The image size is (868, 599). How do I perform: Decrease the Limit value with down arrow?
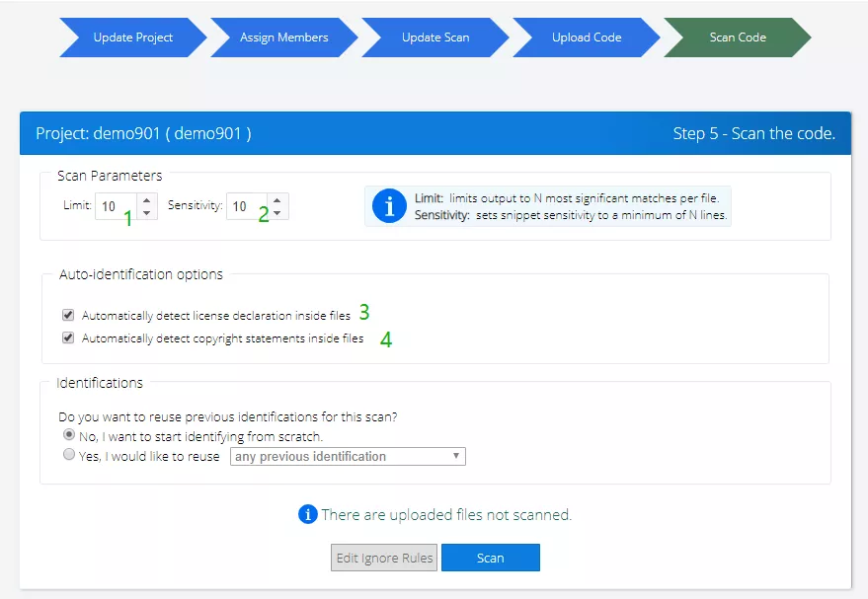[x=147, y=213]
